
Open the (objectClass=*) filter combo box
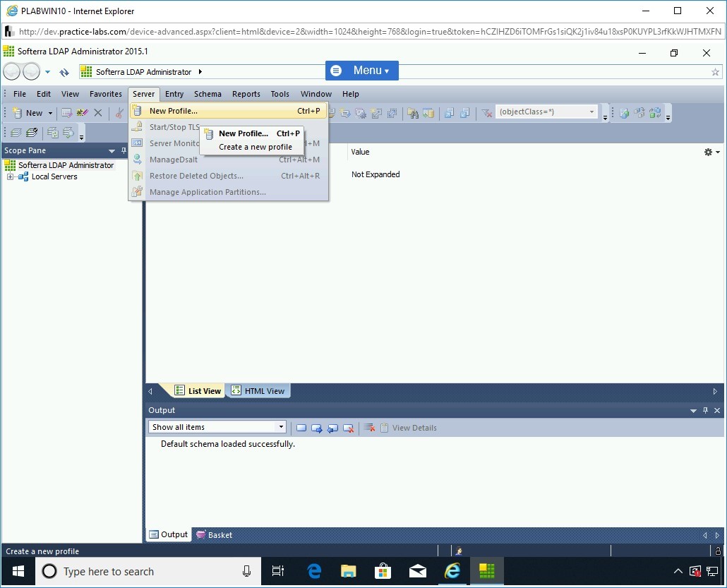pos(591,112)
